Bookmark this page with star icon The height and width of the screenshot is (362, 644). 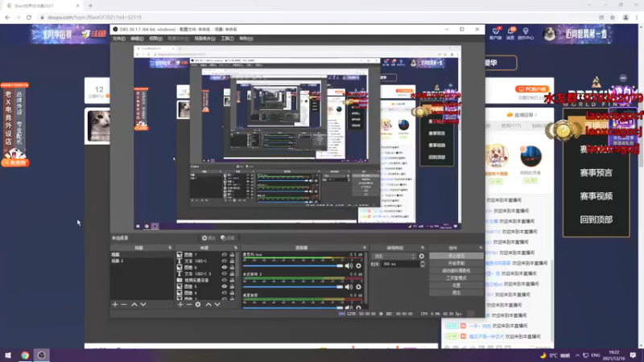pyautogui.click(x=613, y=17)
